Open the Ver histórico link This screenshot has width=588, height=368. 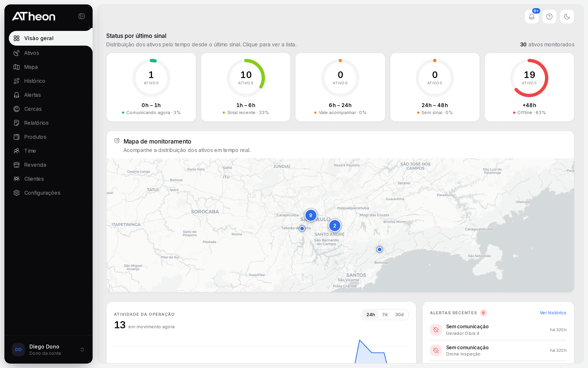[x=553, y=313]
